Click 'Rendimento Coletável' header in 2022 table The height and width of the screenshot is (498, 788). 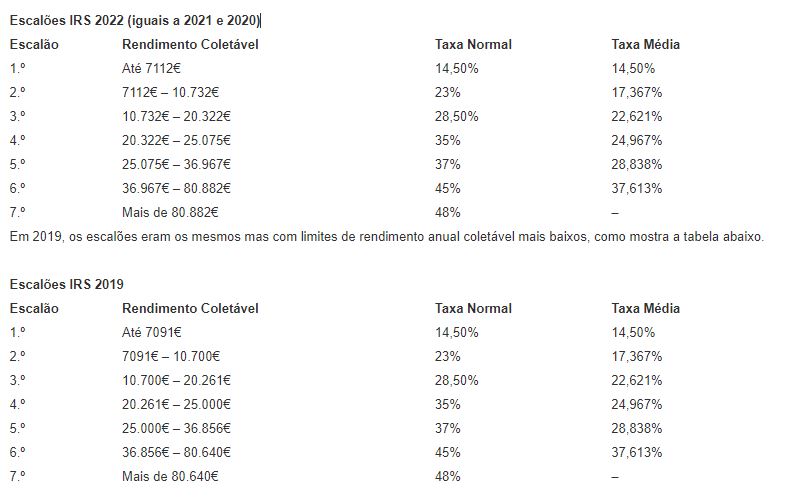click(x=189, y=45)
